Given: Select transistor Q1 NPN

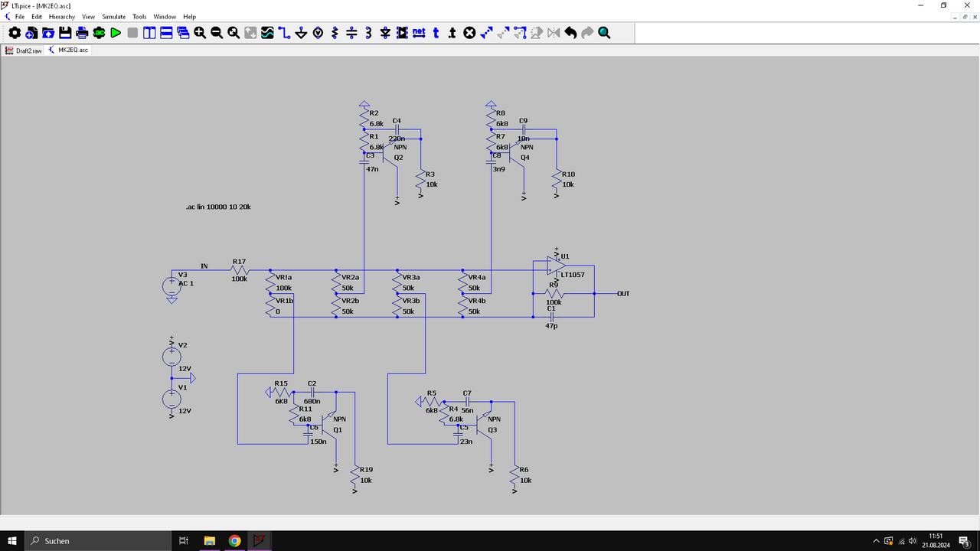Looking at the screenshot, I should 331,425.
